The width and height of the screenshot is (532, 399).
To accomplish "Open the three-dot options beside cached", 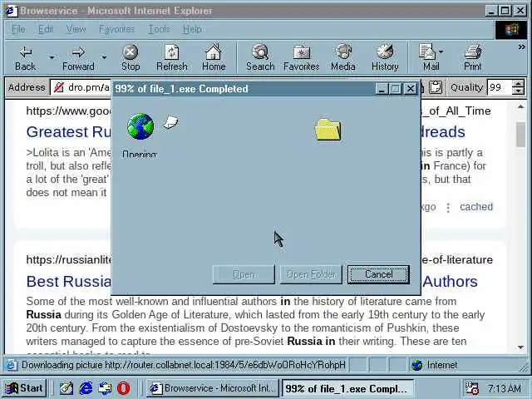I will point(448,207).
